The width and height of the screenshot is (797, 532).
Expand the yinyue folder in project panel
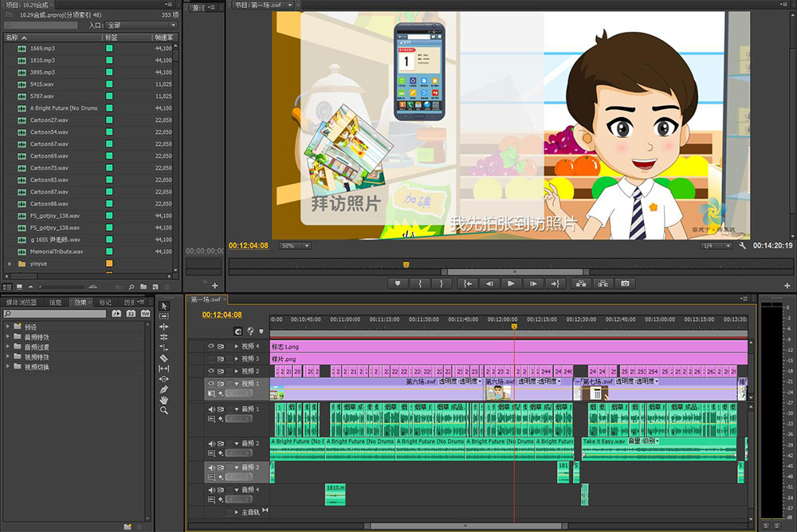click(10, 264)
